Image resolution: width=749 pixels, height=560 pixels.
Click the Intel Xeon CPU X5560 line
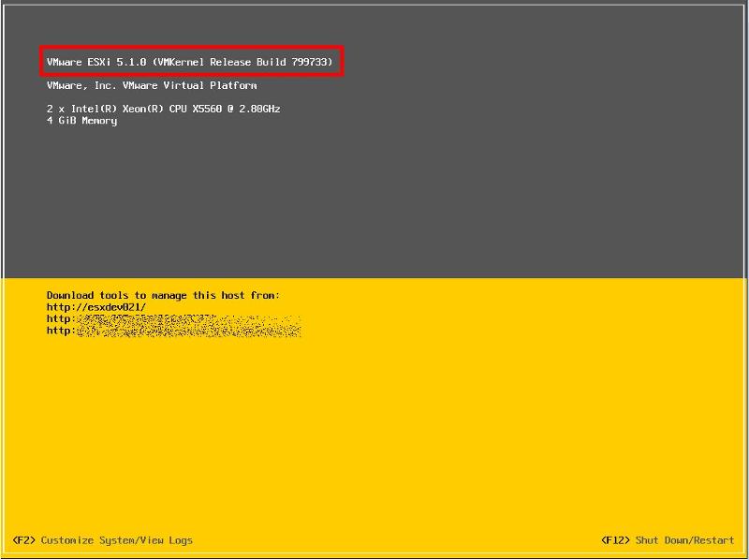click(163, 109)
